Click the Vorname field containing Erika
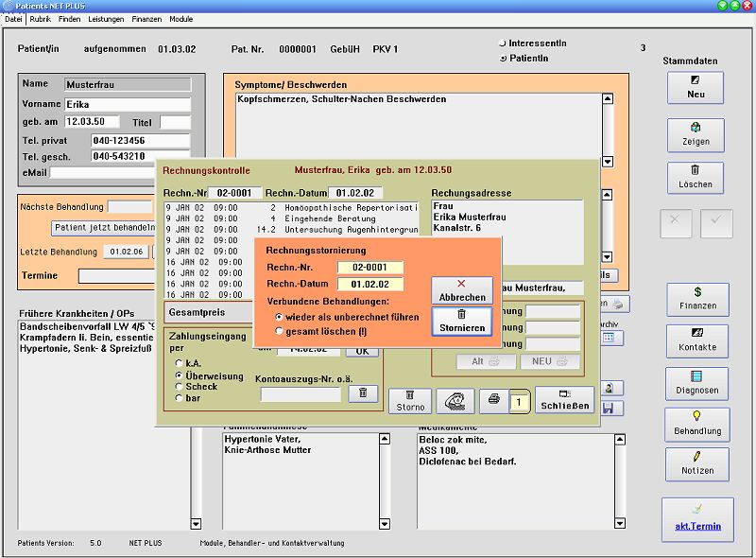This screenshot has height=558, width=756. [x=128, y=105]
